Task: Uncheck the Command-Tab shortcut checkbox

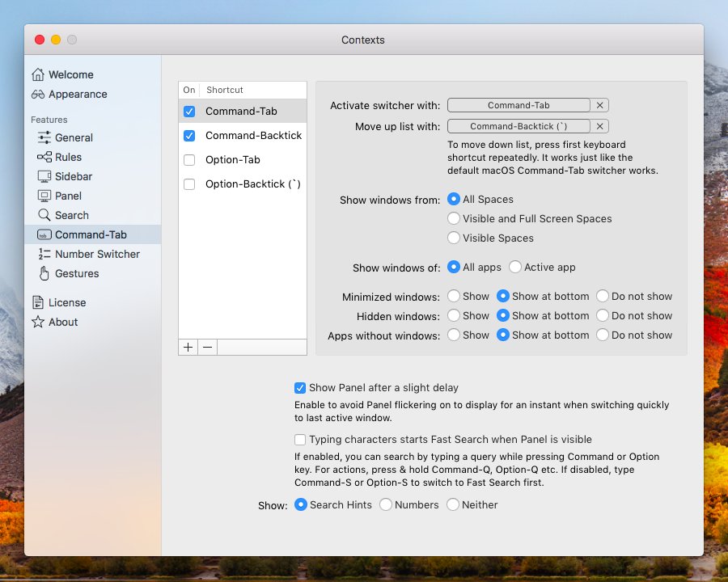Action: tap(189, 112)
